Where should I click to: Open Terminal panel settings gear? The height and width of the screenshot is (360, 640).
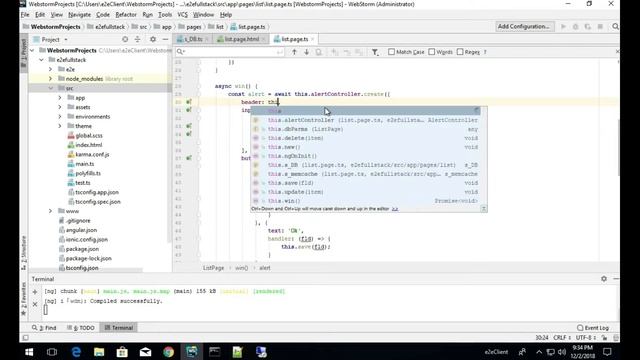[x=604, y=278]
